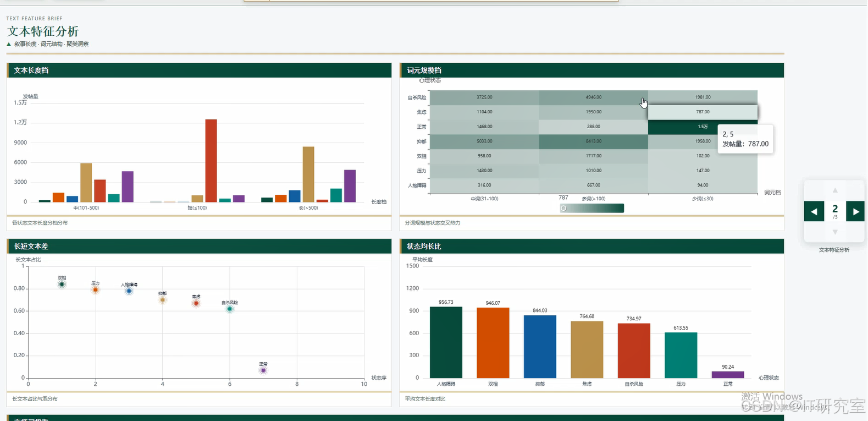The height and width of the screenshot is (421, 868).
Task: Click the 文本特征分析 main heading
Action: click(43, 31)
